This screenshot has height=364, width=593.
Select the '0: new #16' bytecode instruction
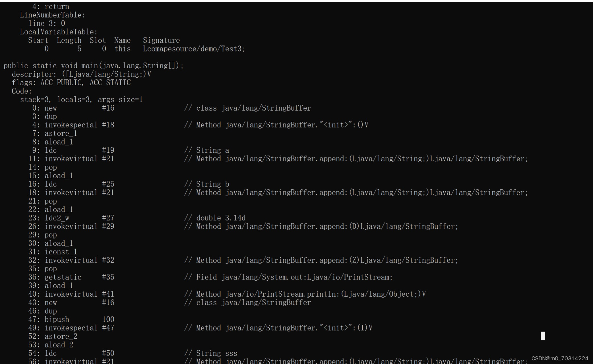coord(73,108)
